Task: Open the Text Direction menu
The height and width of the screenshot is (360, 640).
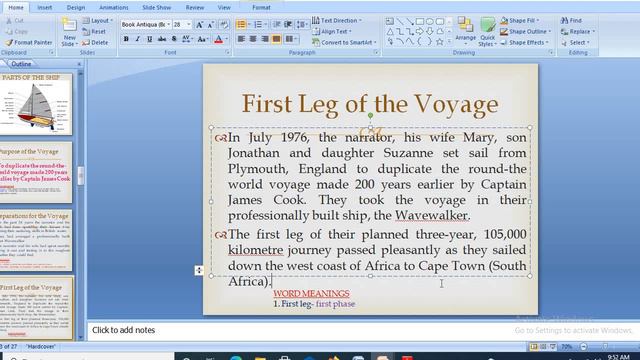Action: pos(337,20)
